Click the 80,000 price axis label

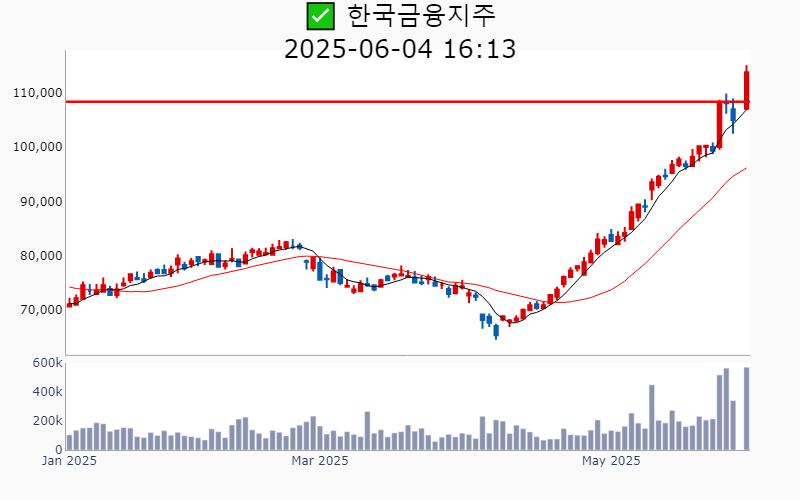[x=41, y=256]
